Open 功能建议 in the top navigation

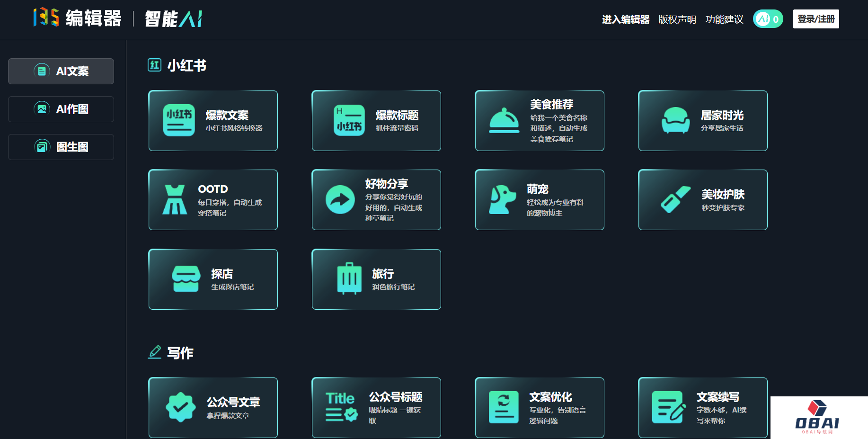725,19
